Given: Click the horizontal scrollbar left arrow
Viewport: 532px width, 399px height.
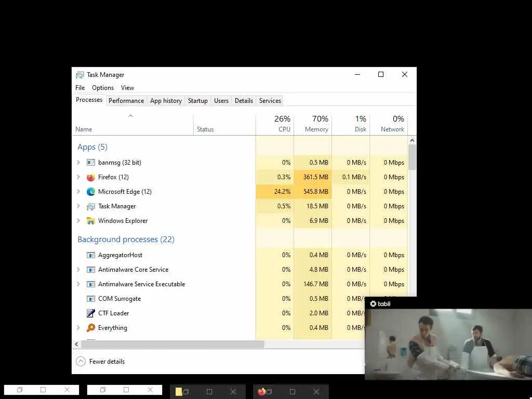Looking at the screenshot, I should pos(77,344).
